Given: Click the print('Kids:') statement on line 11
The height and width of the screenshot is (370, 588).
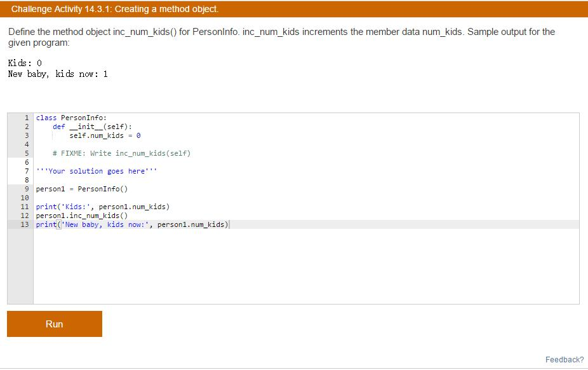Looking at the screenshot, I should click(103, 207).
